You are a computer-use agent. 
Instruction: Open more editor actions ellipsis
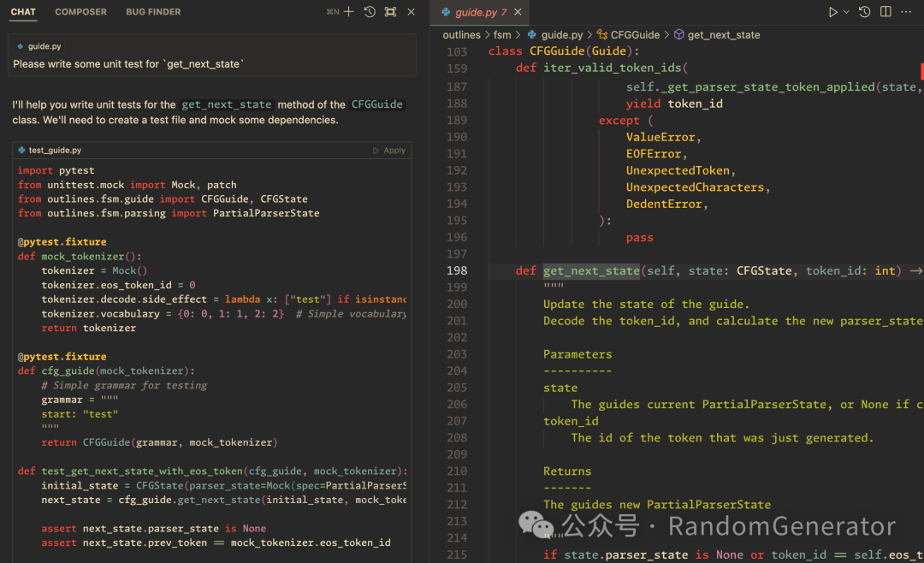906,12
